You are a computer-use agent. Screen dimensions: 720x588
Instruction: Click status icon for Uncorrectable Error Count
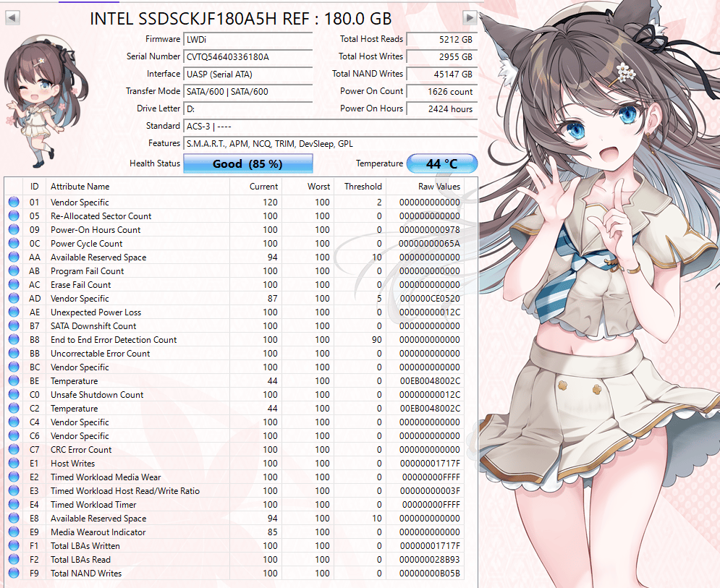pyautogui.click(x=14, y=354)
